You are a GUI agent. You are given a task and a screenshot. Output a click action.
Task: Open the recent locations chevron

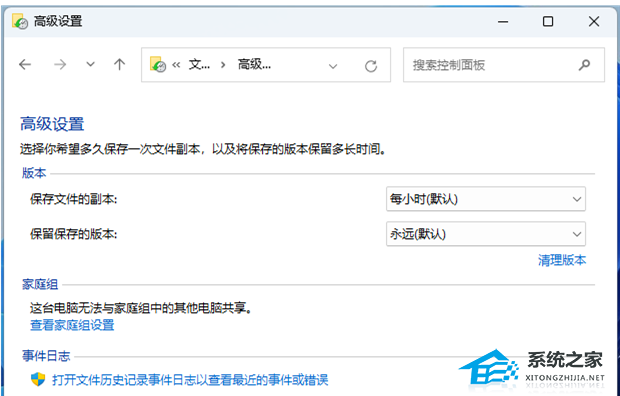coord(91,64)
